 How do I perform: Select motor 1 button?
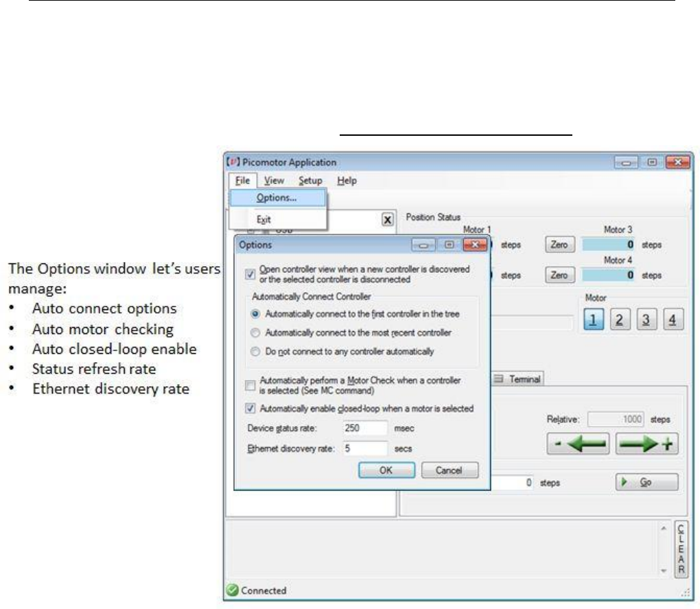tap(594, 320)
